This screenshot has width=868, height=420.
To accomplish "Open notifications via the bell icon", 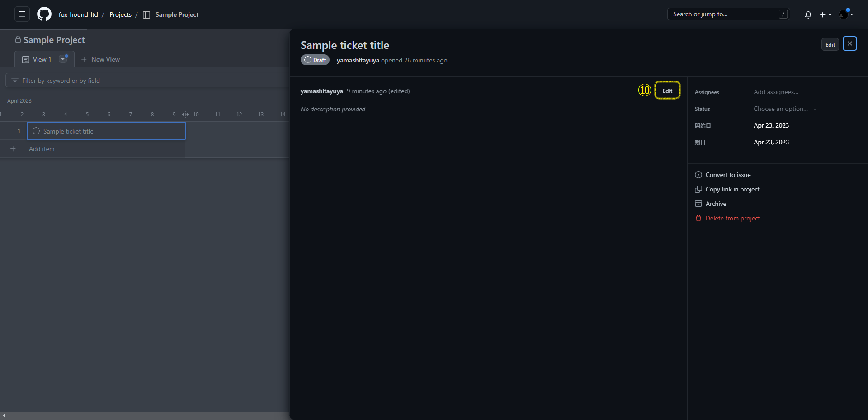I will (x=808, y=14).
